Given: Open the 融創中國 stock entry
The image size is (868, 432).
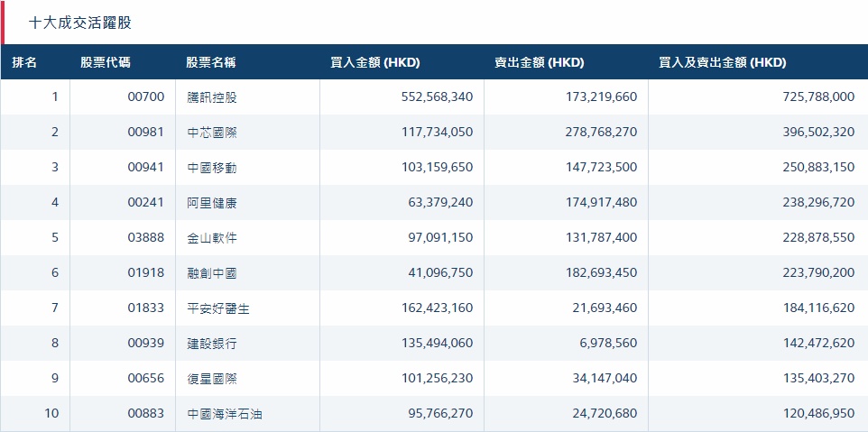Looking at the screenshot, I should (212, 273).
